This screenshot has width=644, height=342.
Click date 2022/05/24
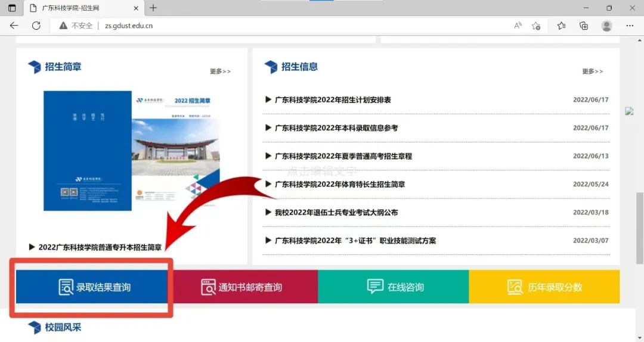pyautogui.click(x=590, y=184)
